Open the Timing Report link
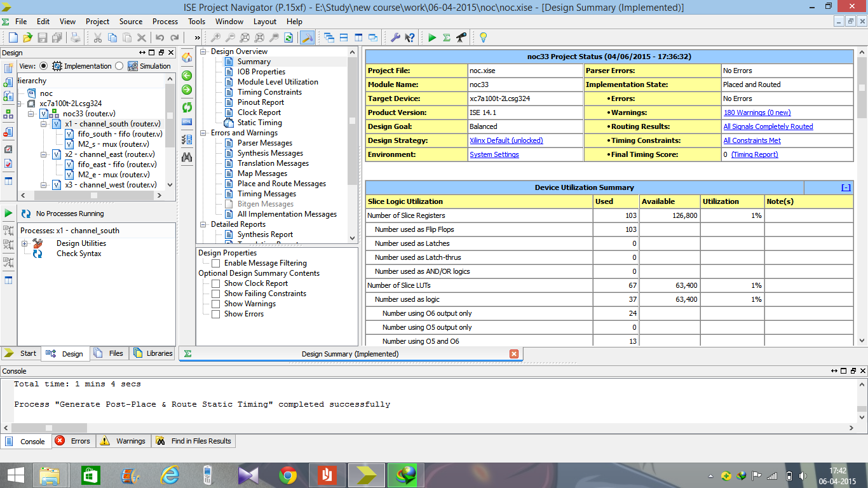Viewport: 868px width, 488px height. coord(754,154)
